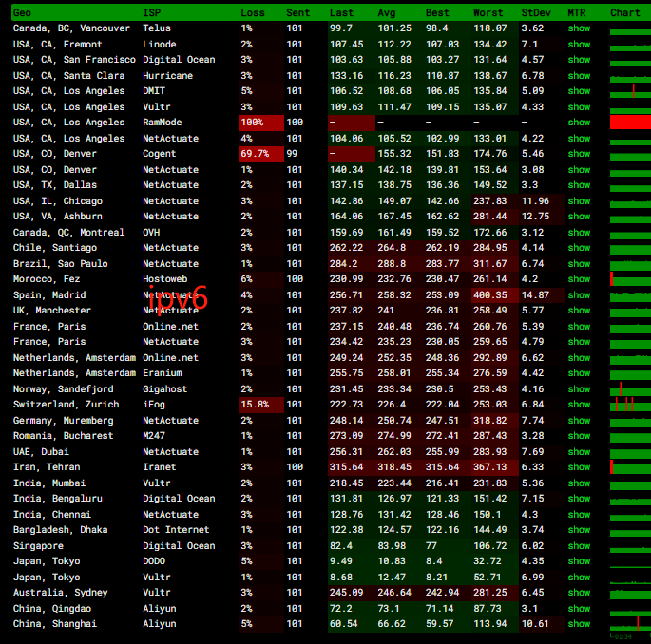Open show link for Los Angeles DMIT
This screenshot has height=644, width=651.
pyautogui.click(x=579, y=91)
